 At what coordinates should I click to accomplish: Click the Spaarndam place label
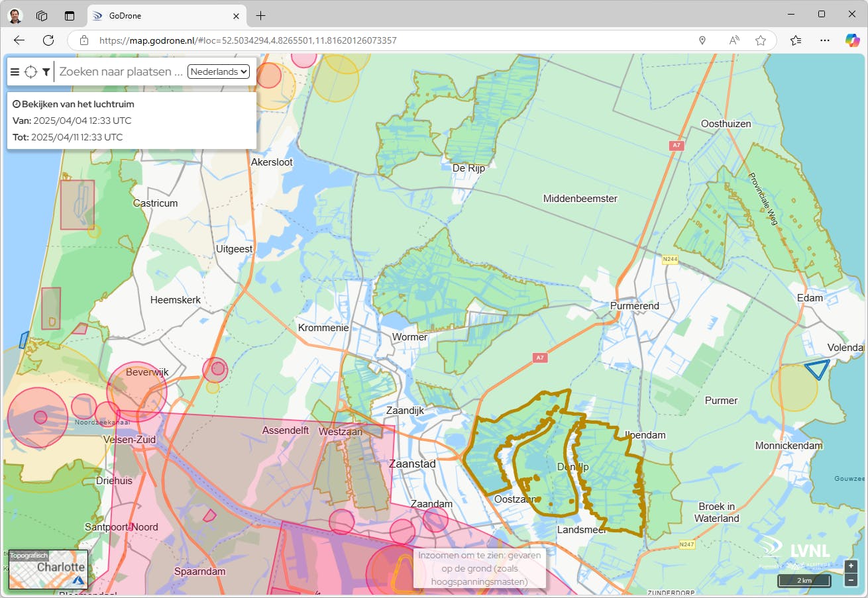pyautogui.click(x=200, y=572)
